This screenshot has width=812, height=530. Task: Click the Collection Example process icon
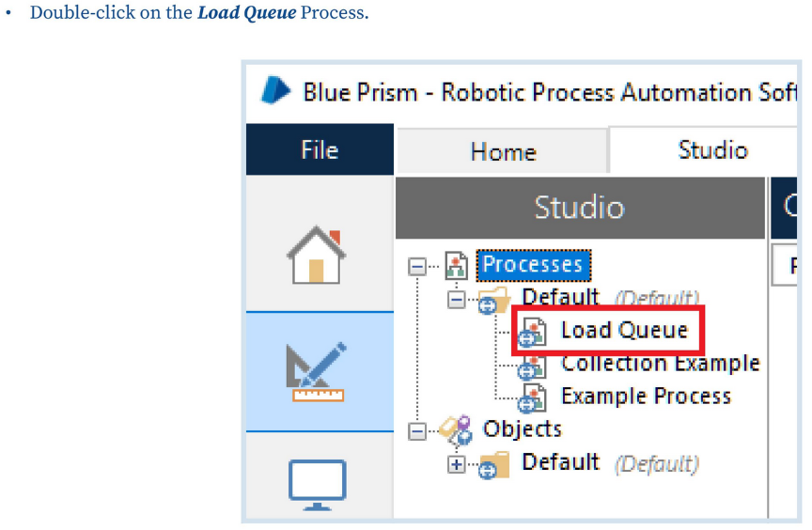coord(533,365)
